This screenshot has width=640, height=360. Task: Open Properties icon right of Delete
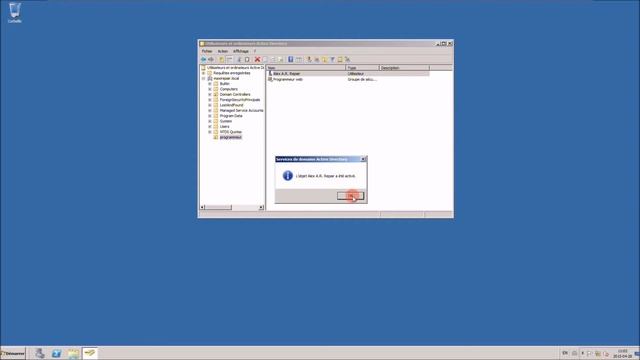coord(265,60)
